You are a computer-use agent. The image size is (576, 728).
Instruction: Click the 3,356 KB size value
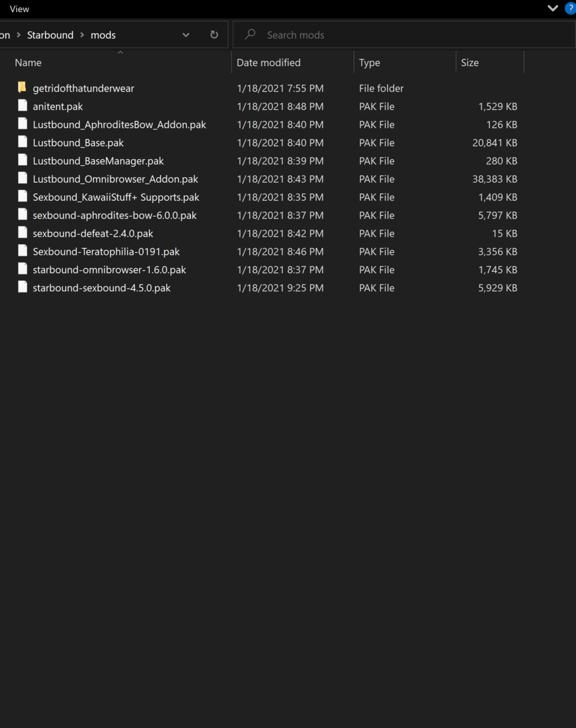pyautogui.click(x=498, y=251)
